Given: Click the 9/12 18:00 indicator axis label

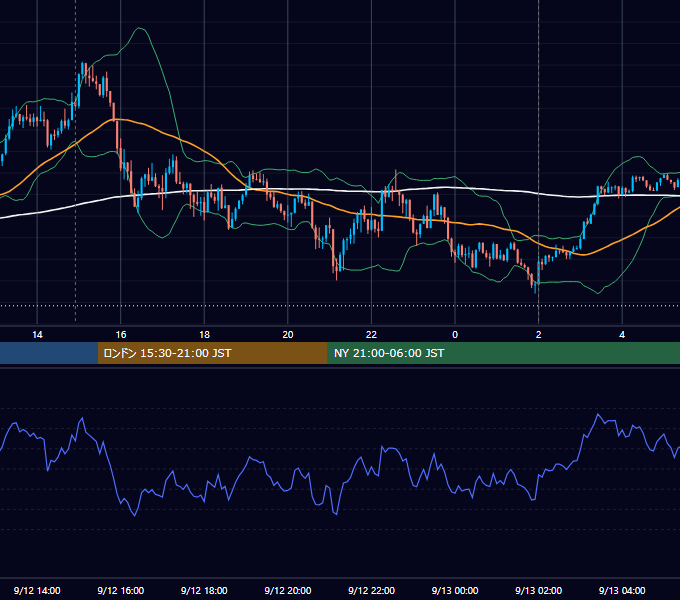Looking at the screenshot, I should (204, 590).
